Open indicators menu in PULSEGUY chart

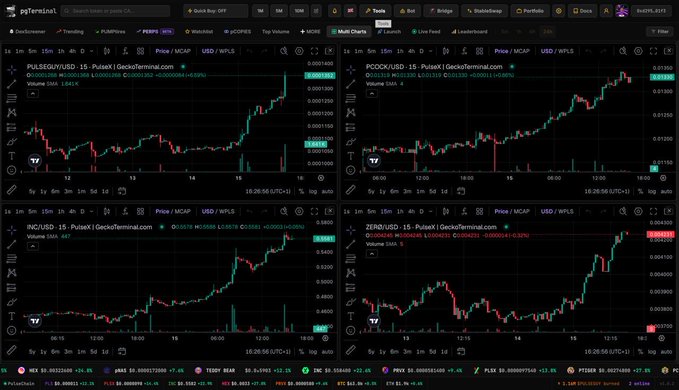tap(125, 51)
